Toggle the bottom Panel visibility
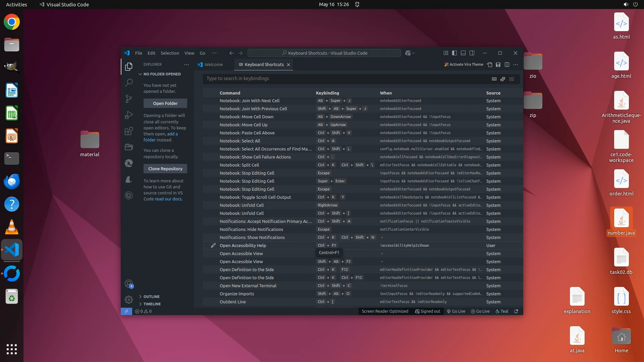Viewport: 644px width, 362px height. click(x=463, y=53)
